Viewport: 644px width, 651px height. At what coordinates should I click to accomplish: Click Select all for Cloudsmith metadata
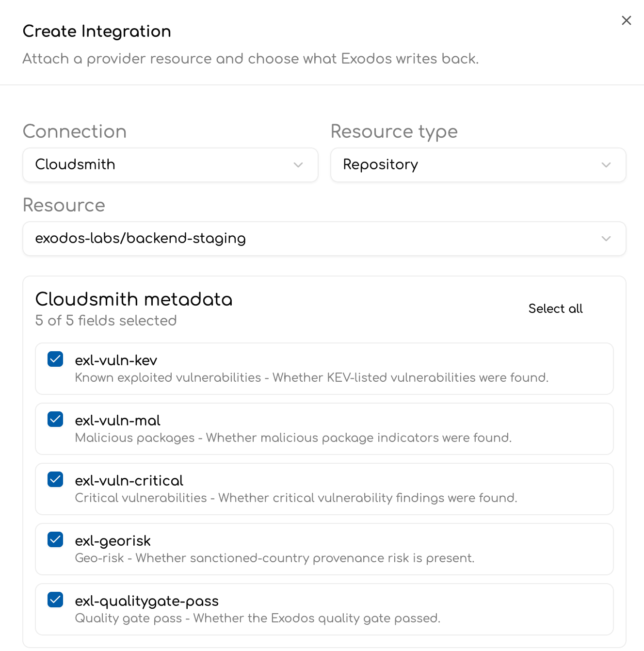click(555, 309)
